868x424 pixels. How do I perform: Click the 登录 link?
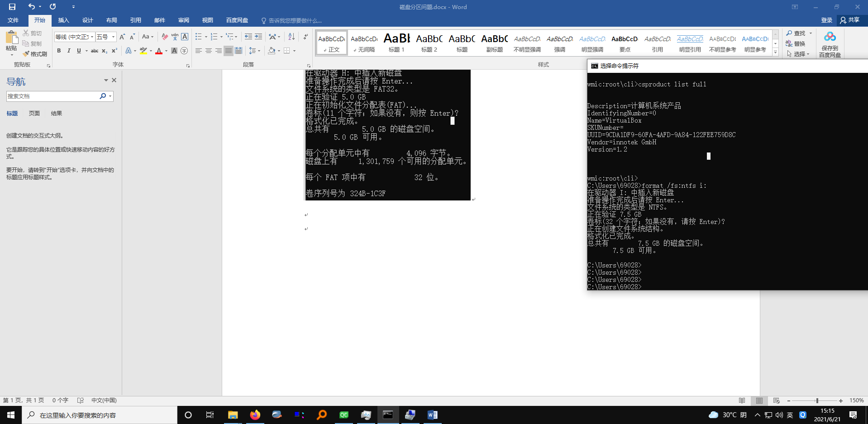826,20
